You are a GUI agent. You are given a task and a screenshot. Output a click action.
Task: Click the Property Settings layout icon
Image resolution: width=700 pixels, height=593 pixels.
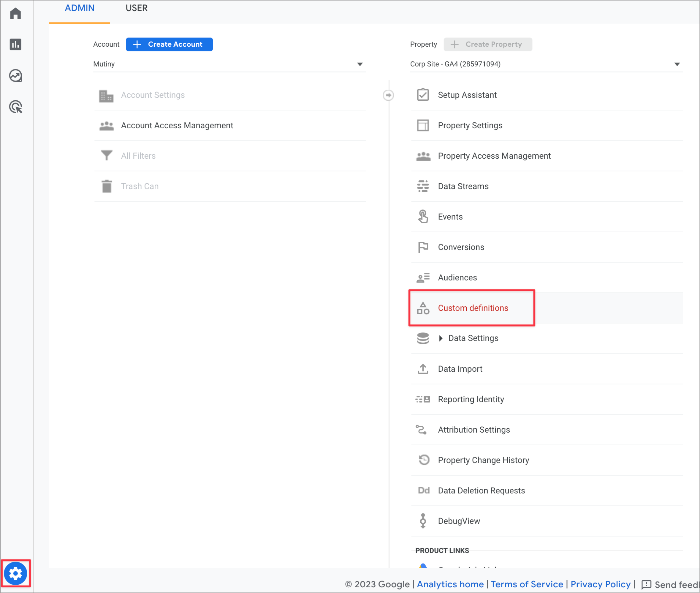[x=423, y=125]
